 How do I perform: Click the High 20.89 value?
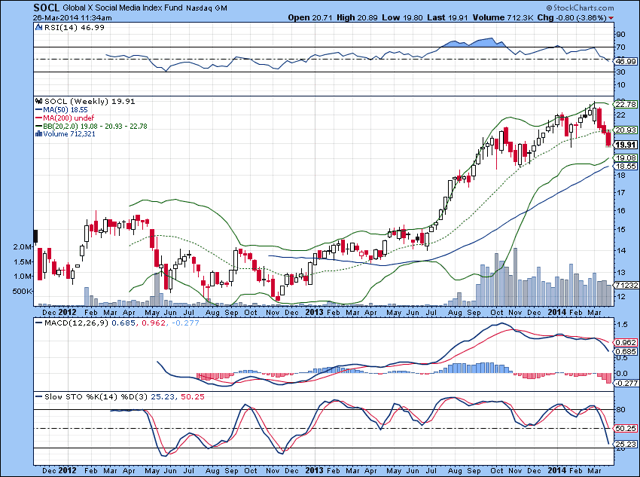click(358, 18)
